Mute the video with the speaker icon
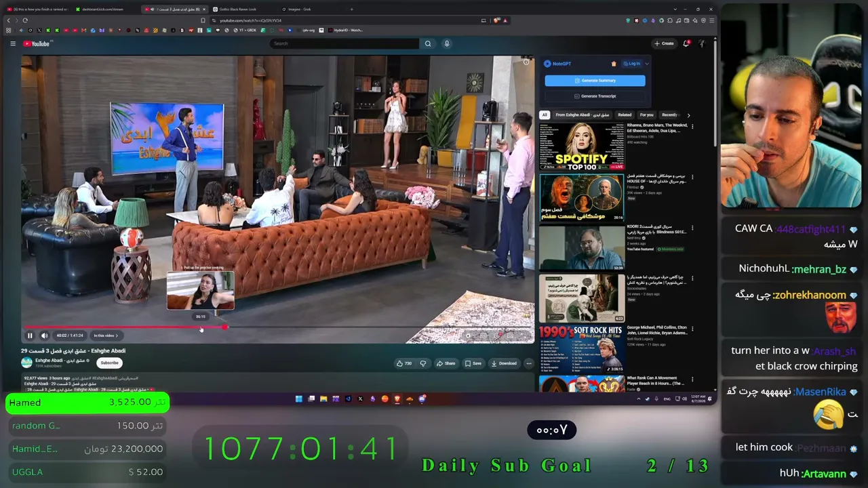The height and width of the screenshot is (488, 868). (x=44, y=335)
